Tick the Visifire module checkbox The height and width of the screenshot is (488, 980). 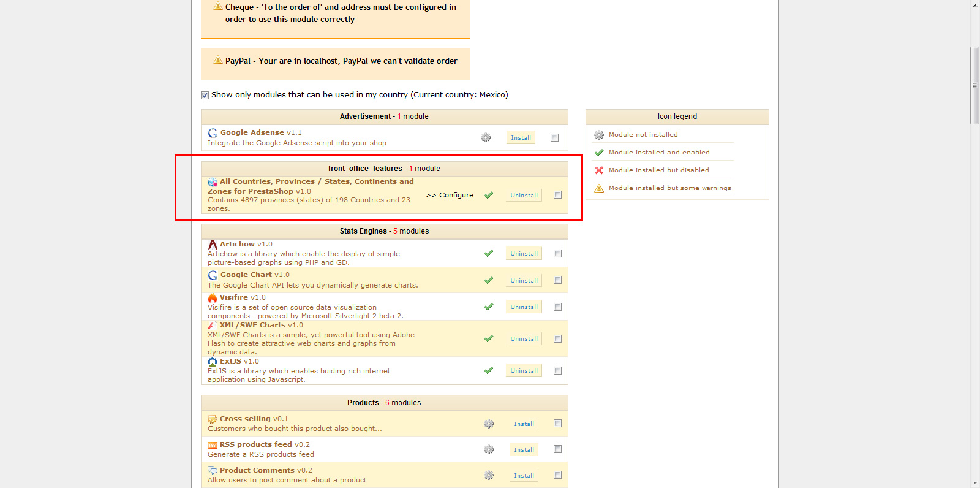click(557, 307)
